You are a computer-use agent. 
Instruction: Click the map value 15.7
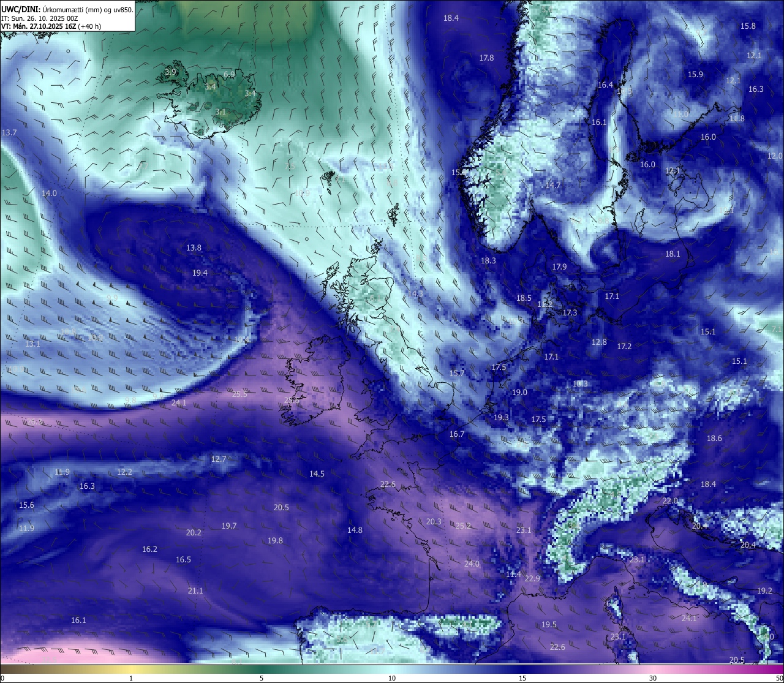(x=457, y=373)
